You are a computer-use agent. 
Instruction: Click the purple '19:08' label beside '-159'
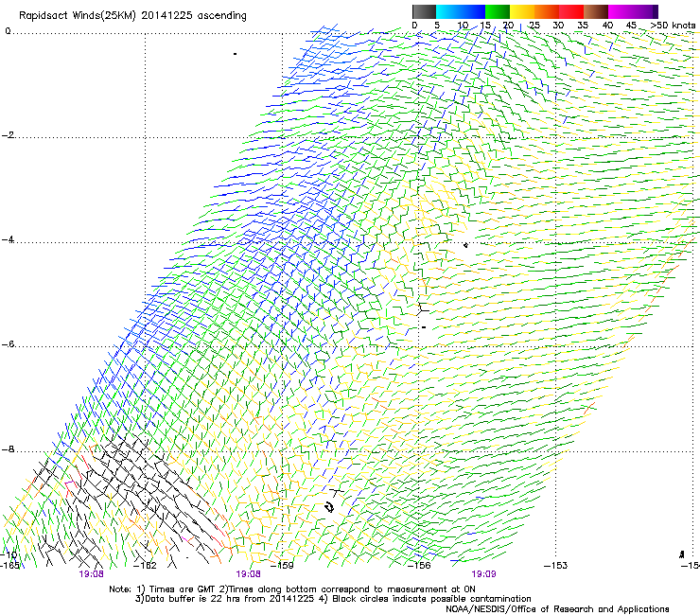point(248,574)
